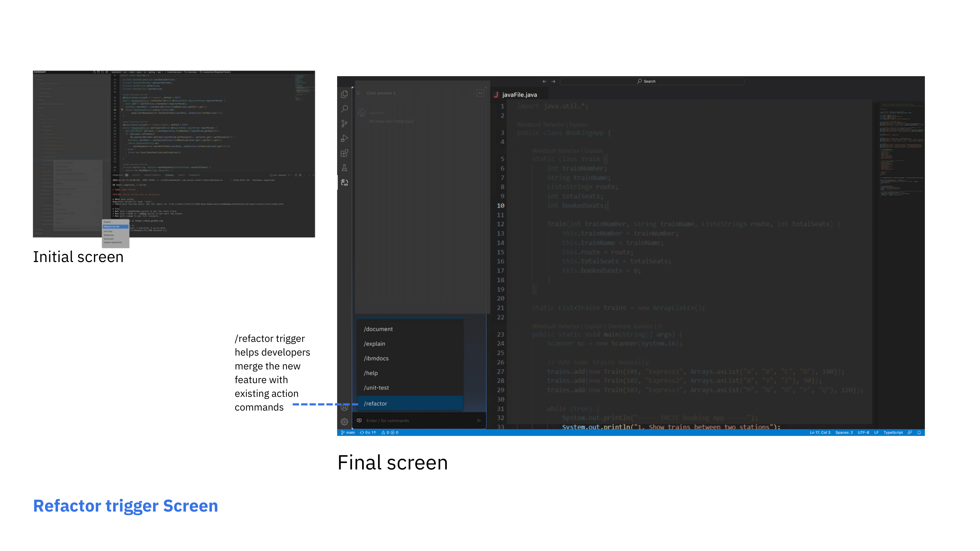The height and width of the screenshot is (551, 980).
Task: Change indentation via Spaces: 2
Action: tap(844, 432)
